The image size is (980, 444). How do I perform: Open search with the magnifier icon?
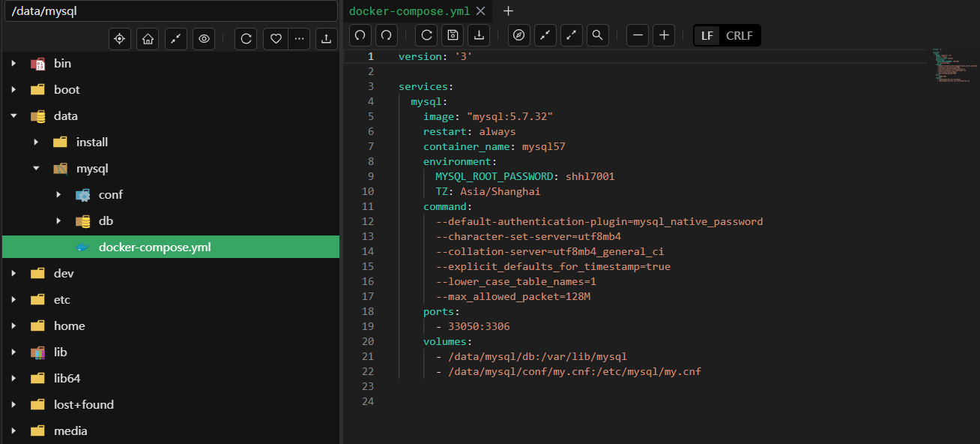click(x=597, y=35)
